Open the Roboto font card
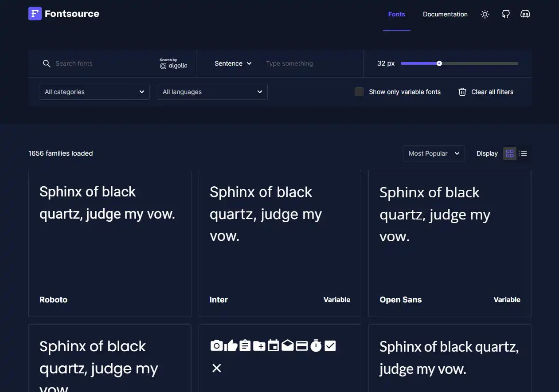Viewport: 559px width, 392px height. point(110,243)
